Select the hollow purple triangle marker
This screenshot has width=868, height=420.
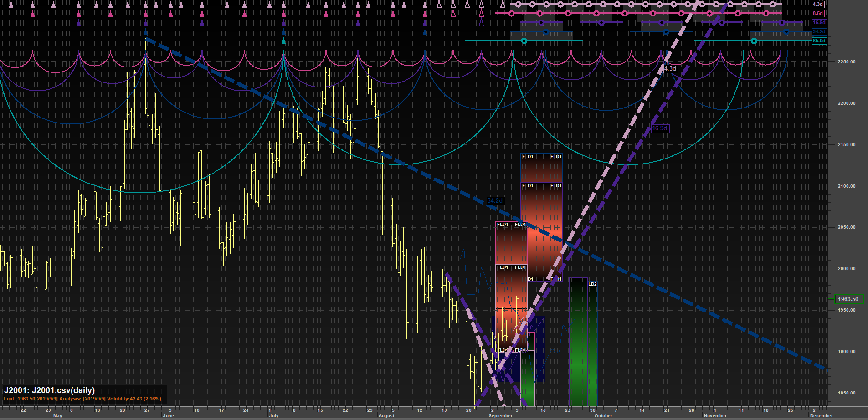(x=482, y=23)
